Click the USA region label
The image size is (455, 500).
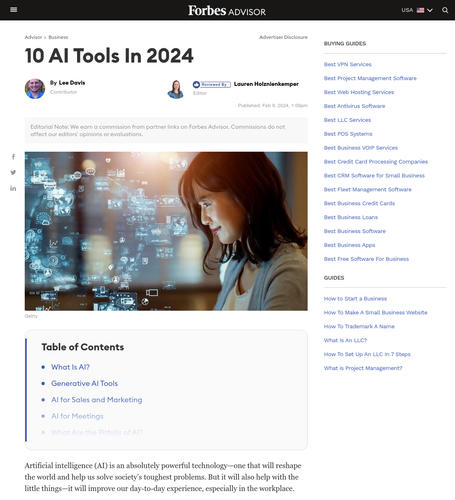tap(407, 10)
